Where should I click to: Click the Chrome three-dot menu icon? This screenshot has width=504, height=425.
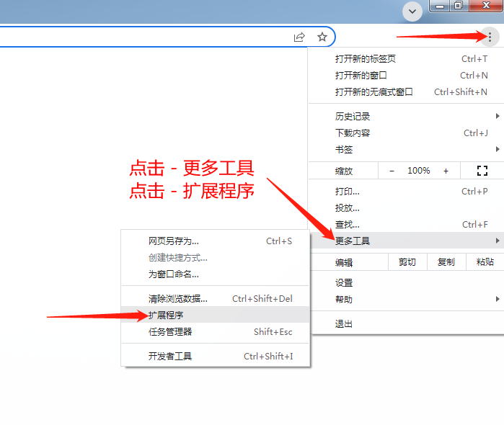tap(490, 37)
